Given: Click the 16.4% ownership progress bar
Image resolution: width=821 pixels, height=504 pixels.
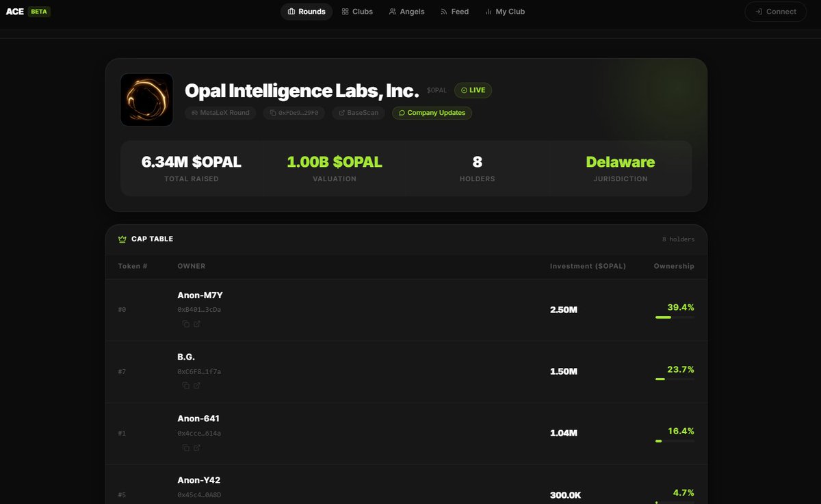Looking at the screenshot, I should [x=675, y=441].
